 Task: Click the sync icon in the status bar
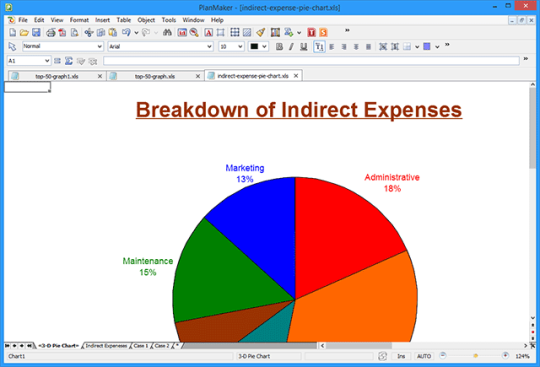383,356
